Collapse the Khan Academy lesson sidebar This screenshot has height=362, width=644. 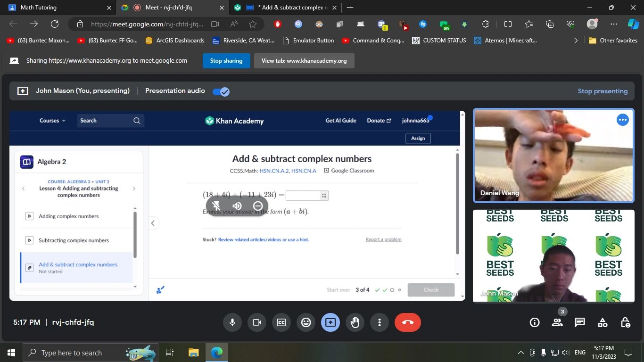click(x=153, y=223)
